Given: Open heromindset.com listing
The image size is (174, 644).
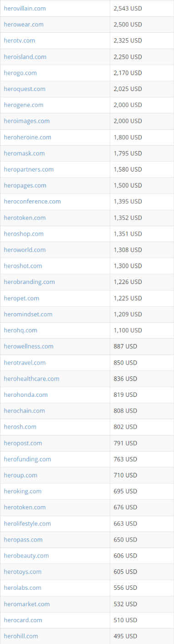Looking at the screenshot, I should tap(28, 314).
